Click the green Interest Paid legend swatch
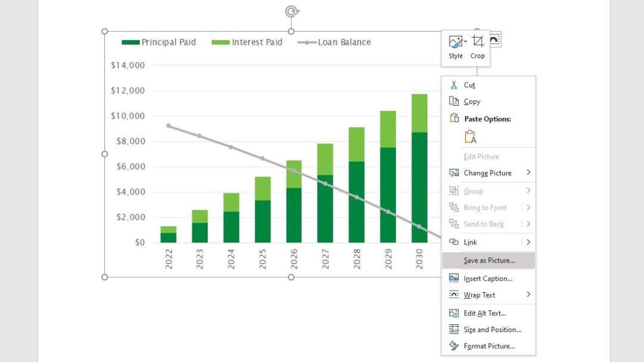644x362 pixels. click(221, 42)
